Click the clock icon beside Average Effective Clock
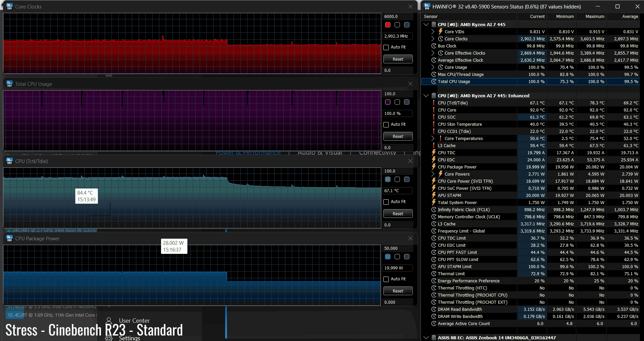Viewport: 644px width, 341px height. [x=434, y=60]
